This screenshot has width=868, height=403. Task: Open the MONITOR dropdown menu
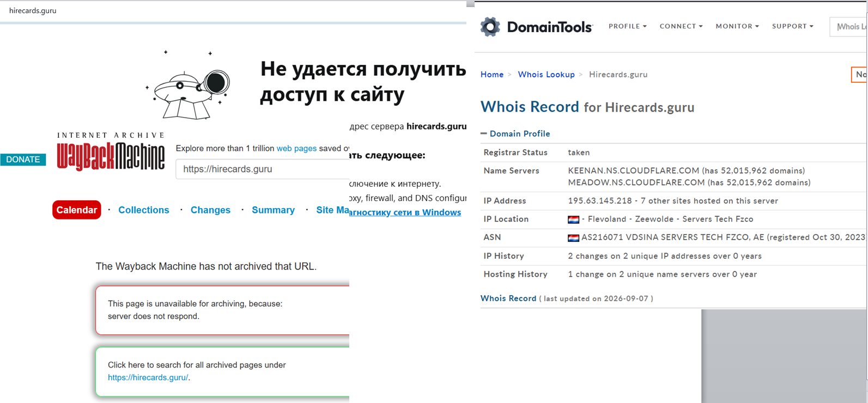[x=737, y=26]
